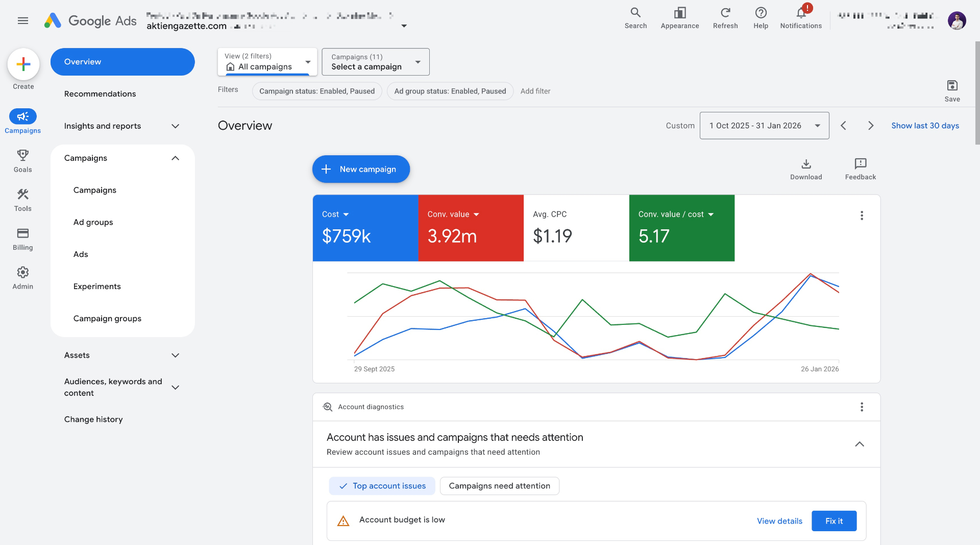Screen dimensions: 980x545
Task: Click the Account diagnostics icon
Action: 327,407
